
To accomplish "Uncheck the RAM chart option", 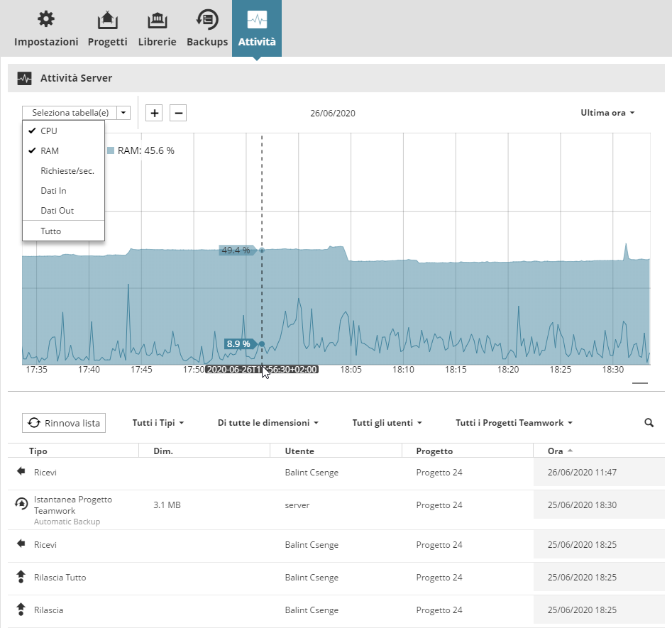I will [x=50, y=151].
